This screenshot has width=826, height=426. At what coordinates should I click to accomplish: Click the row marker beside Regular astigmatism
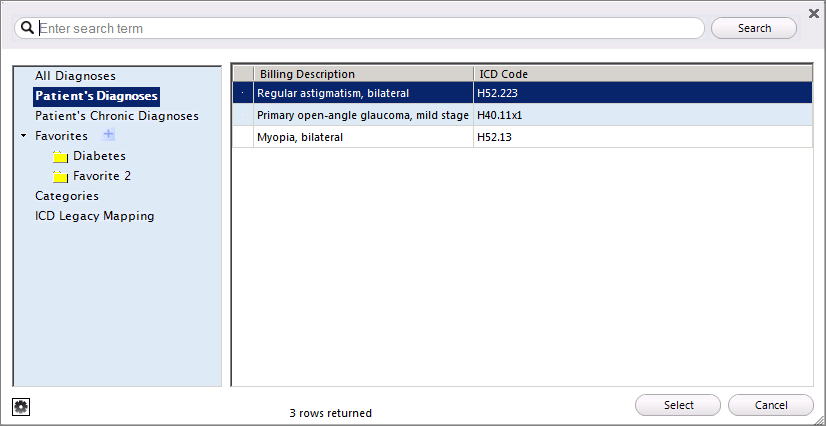coord(243,93)
